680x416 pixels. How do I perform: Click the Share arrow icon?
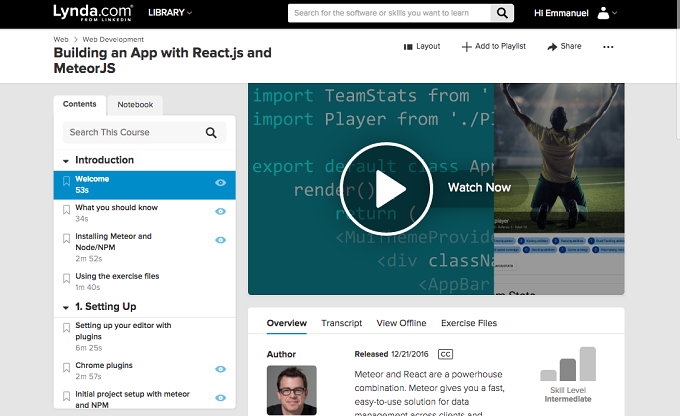[552, 47]
